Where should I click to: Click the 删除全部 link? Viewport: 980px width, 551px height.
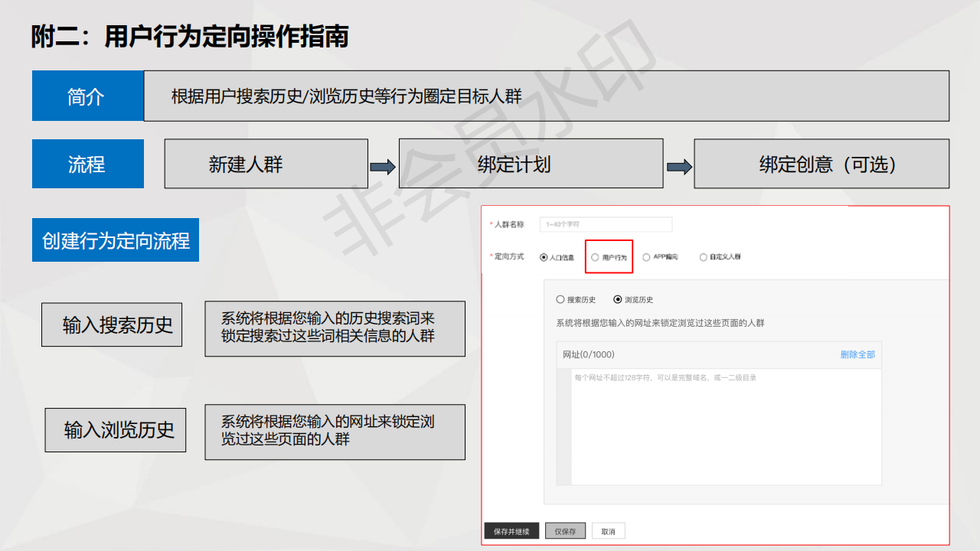click(x=857, y=354)
